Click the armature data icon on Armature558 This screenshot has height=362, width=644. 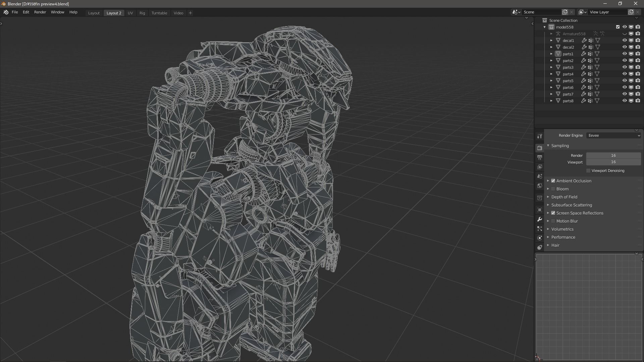tap(602, 34)
